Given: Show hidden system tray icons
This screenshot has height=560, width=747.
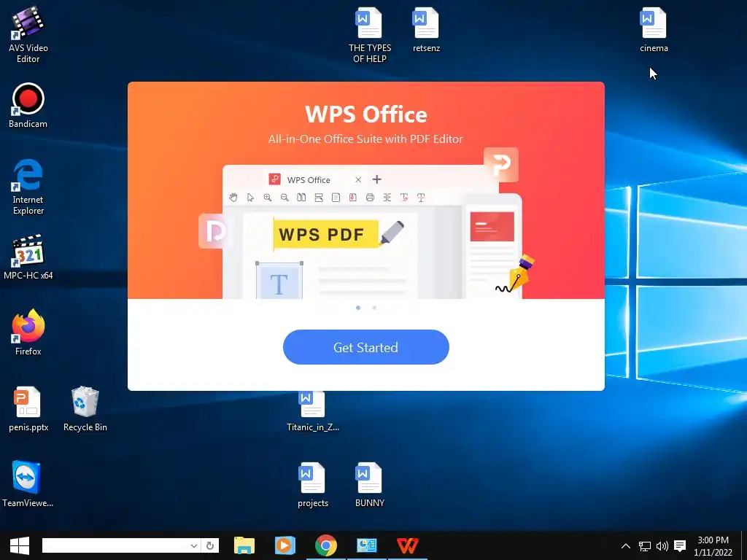Looking at the screenshot, I should pyautogui.click(x=626, y=546).
